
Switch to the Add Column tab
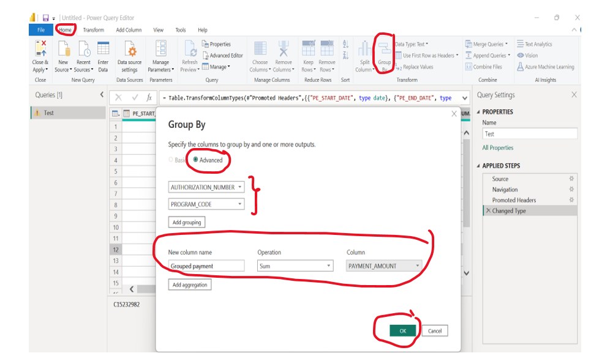129,30
